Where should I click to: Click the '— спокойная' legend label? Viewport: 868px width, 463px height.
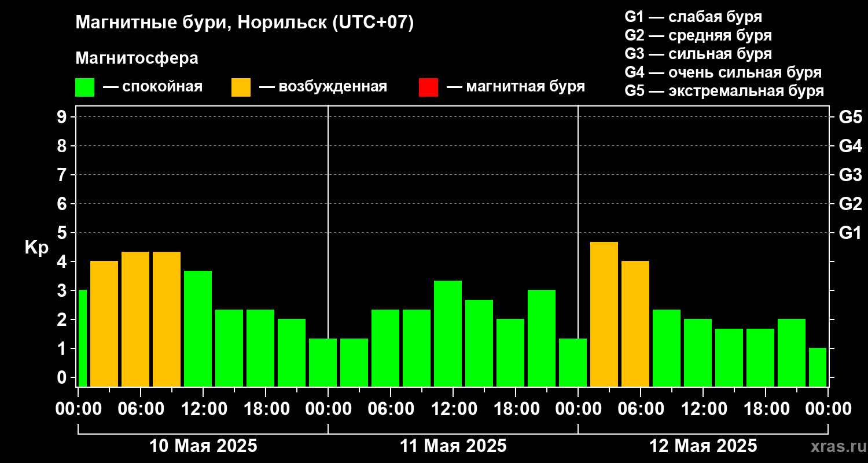[x=153, y=87]
